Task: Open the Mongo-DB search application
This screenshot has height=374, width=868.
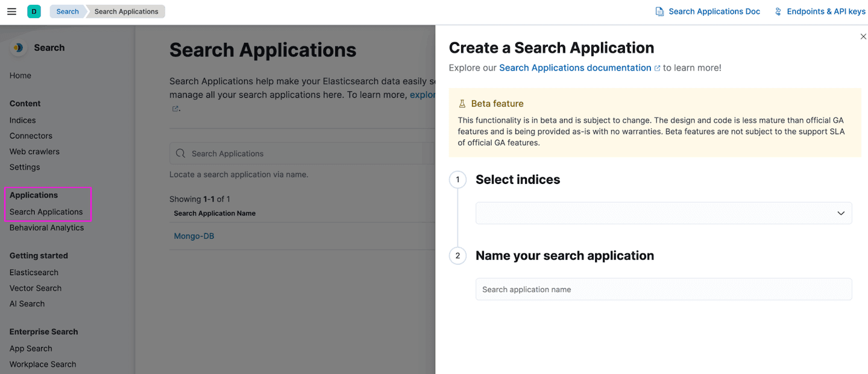Action: tap(194, 236)
